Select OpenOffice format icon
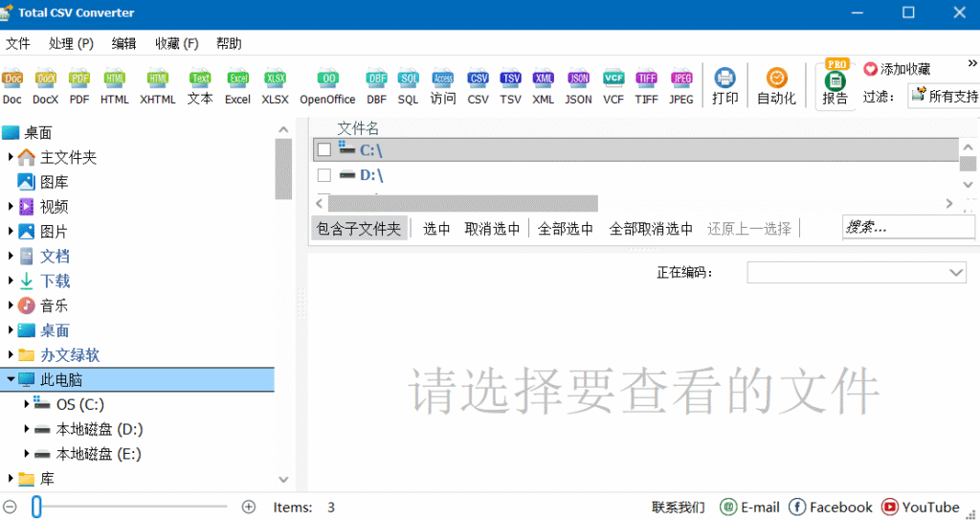Image resolution: width=980 pixels, height=520 pixels. [x=327, y=86]
